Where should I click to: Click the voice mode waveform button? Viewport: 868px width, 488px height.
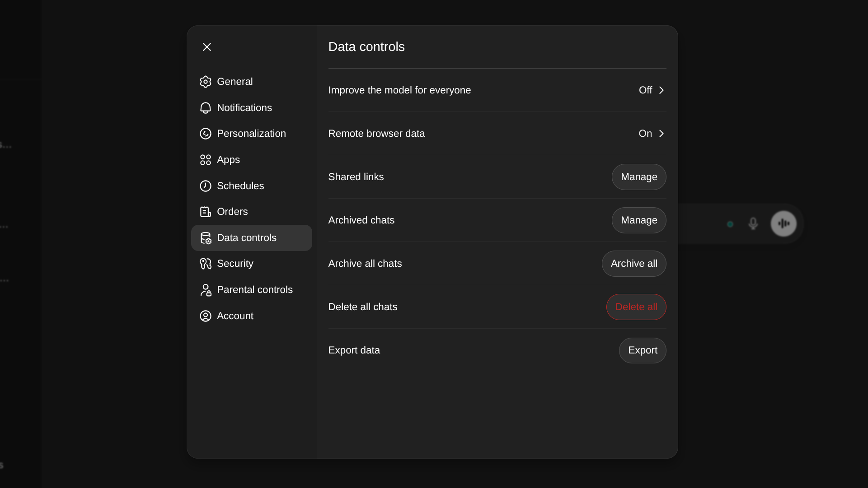click(784, 223)
